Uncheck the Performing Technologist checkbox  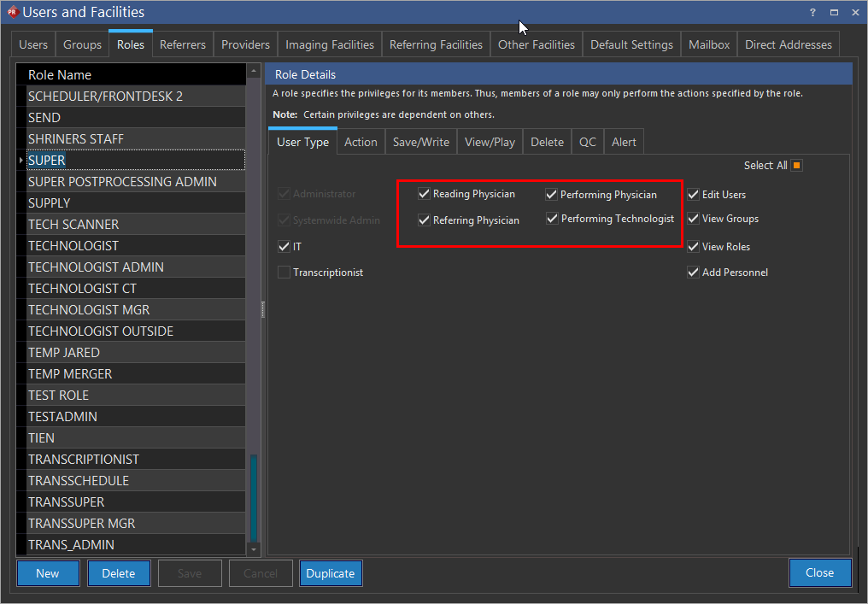click(x=552, y=219)
